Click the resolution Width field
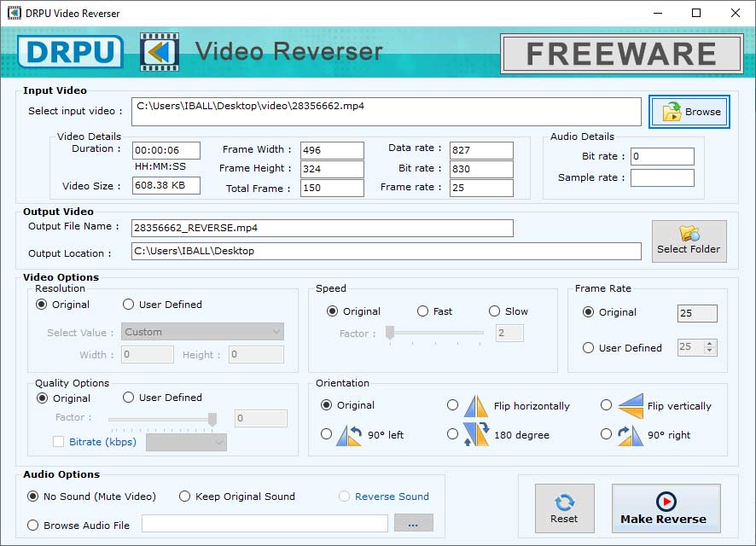756x546 pixels. (x=148, y=355)
